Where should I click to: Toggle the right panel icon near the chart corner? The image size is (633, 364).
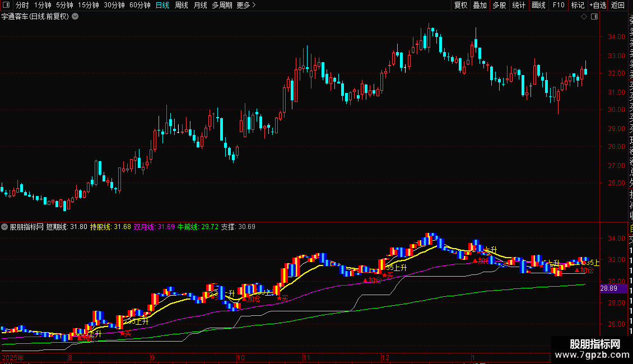(594, 17)
